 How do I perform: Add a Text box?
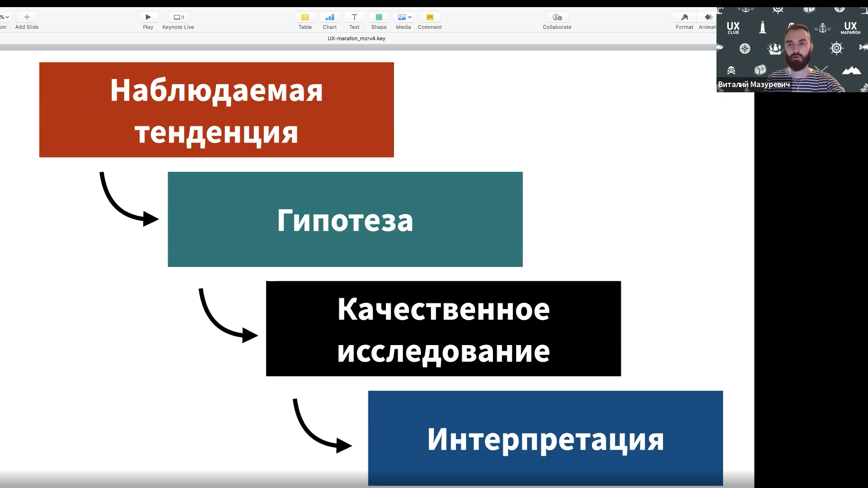354,18
